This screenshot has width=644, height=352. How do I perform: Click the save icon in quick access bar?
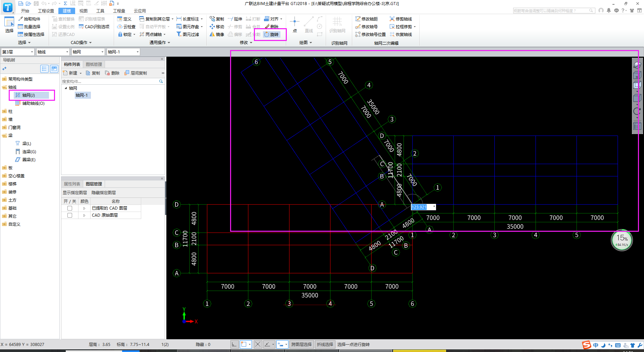[x=36, y=3]
